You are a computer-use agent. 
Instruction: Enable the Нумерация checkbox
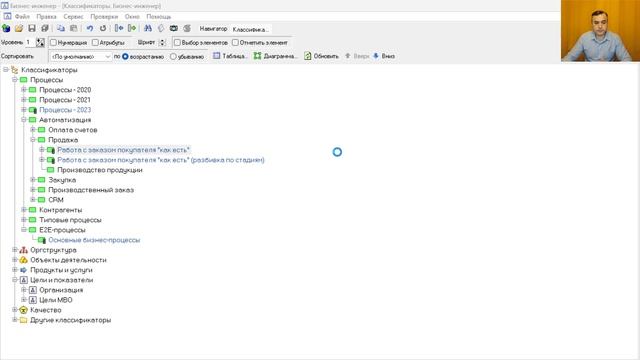[x=53, y=42]
